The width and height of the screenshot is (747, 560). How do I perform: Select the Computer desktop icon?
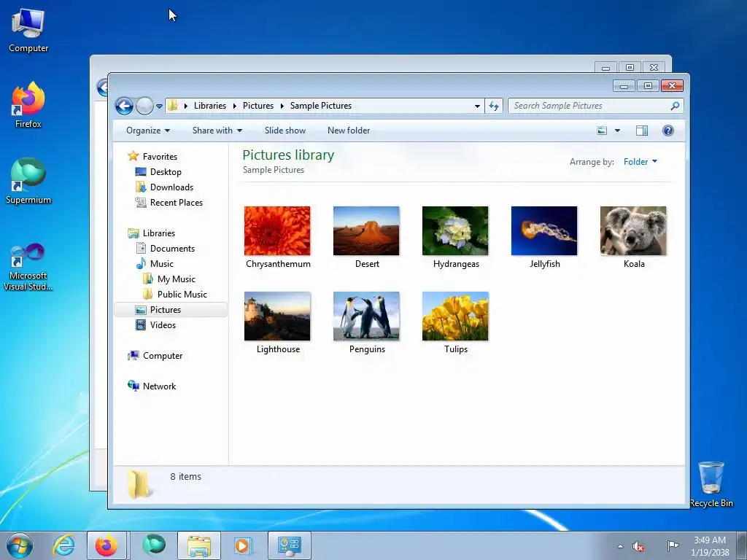click(x=28, y=31)
